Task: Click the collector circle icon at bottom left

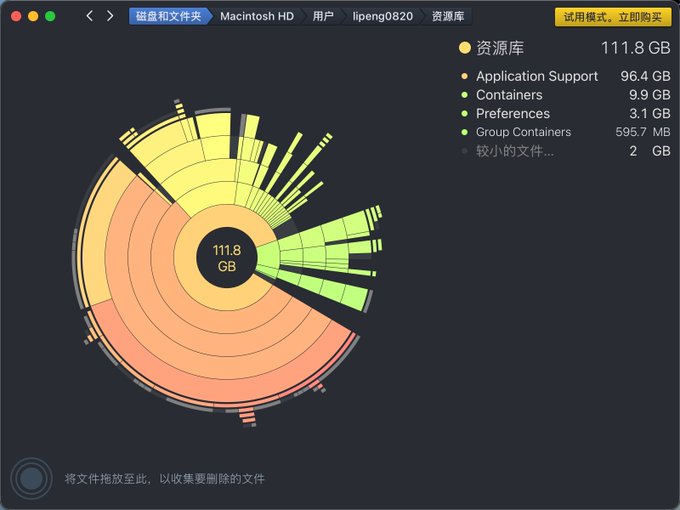Action: [31, 478]
